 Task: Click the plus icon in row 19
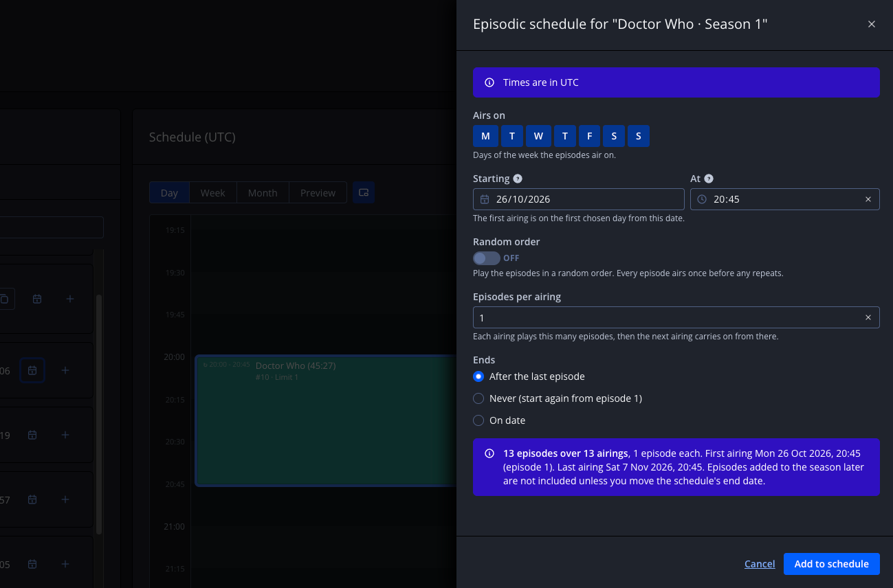tap(65, 435)
